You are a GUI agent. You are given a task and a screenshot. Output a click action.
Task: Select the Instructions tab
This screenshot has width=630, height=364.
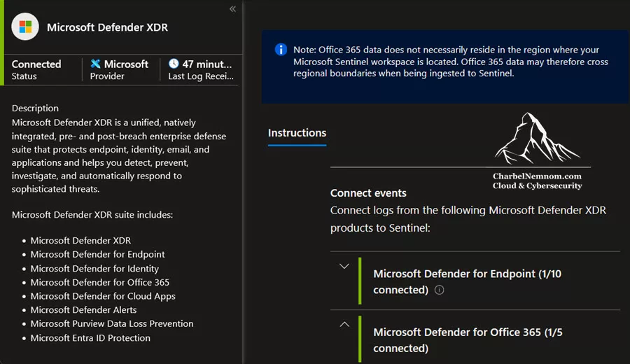297,133
